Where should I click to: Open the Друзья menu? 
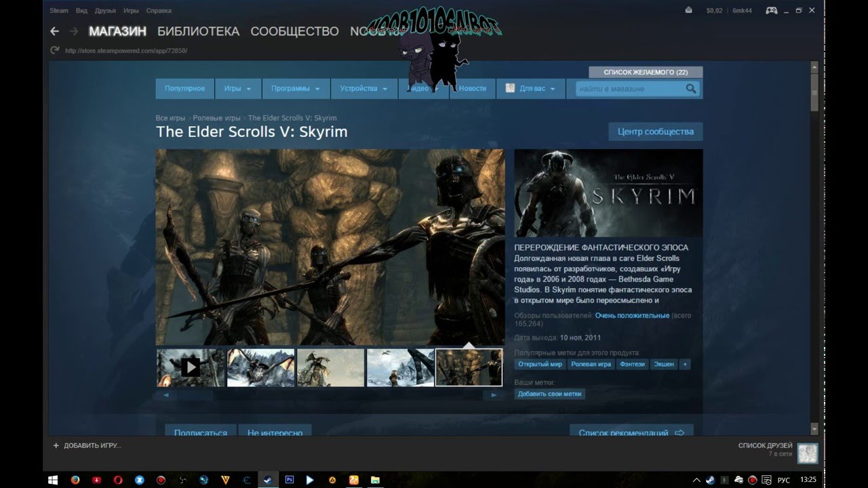[x=105, y=11]
